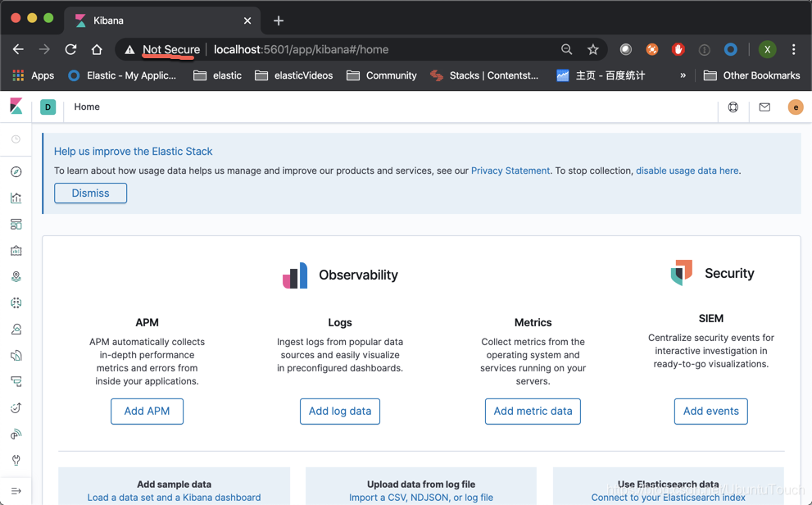
Task: Import a CSV, NDJSON, or log file
Action: (x=421, y=498)
